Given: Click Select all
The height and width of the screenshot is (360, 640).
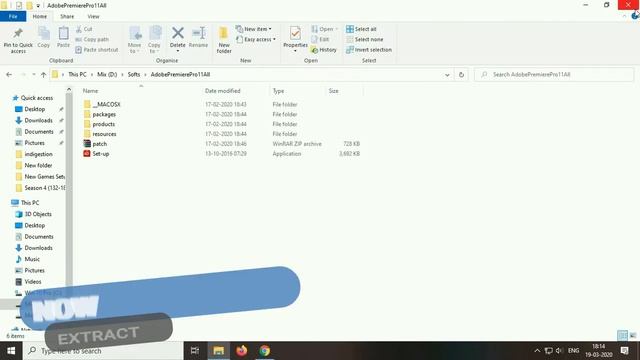Looking at the screenshot, I should pos(361,29).
